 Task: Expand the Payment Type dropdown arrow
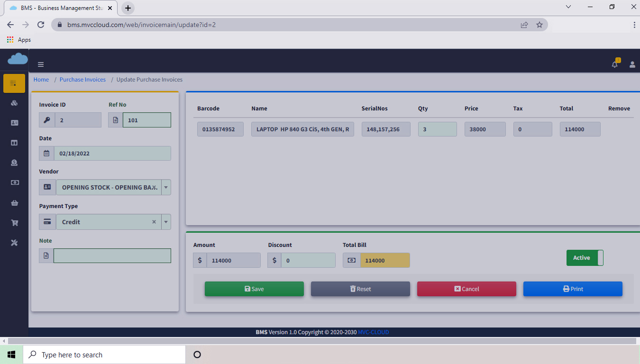click(x=166, y=222)
